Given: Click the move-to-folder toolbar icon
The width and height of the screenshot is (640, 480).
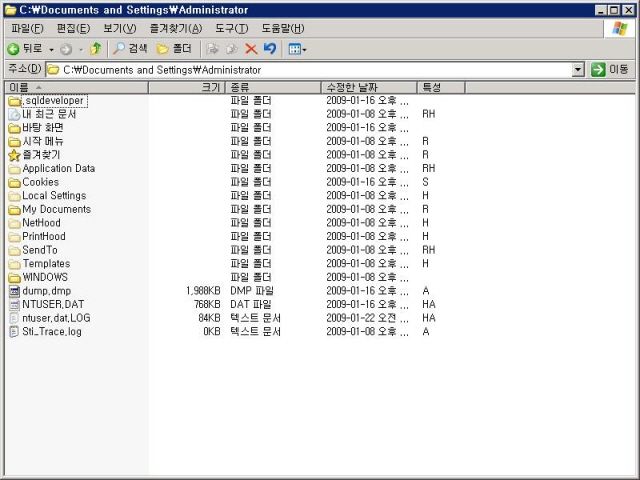Looking at the screenshot, I should click(x=212, y=49).
